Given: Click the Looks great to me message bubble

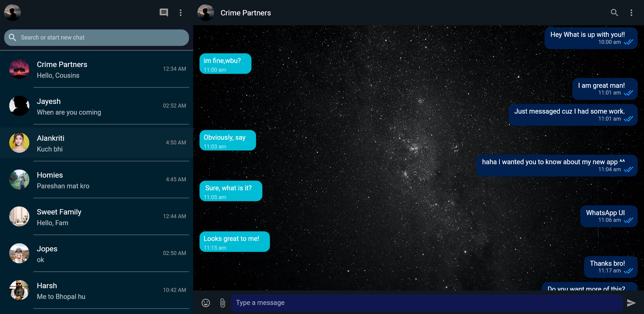Looking at the screenshot, I should point(234,242).
